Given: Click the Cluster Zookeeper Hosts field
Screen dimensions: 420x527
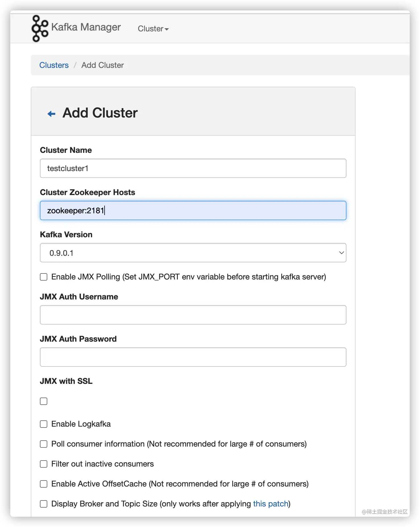Looking at the screenshot, I should (193, 210).
